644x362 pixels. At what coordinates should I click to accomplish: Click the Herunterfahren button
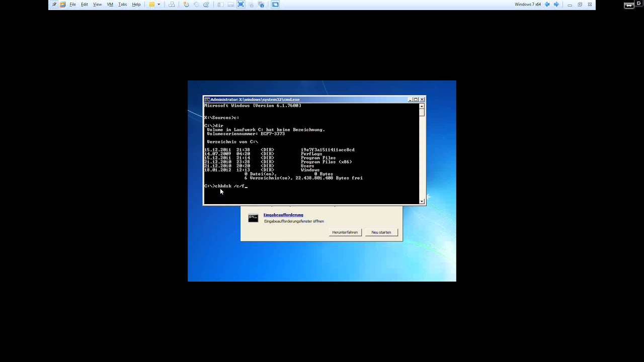pos(345,232)
